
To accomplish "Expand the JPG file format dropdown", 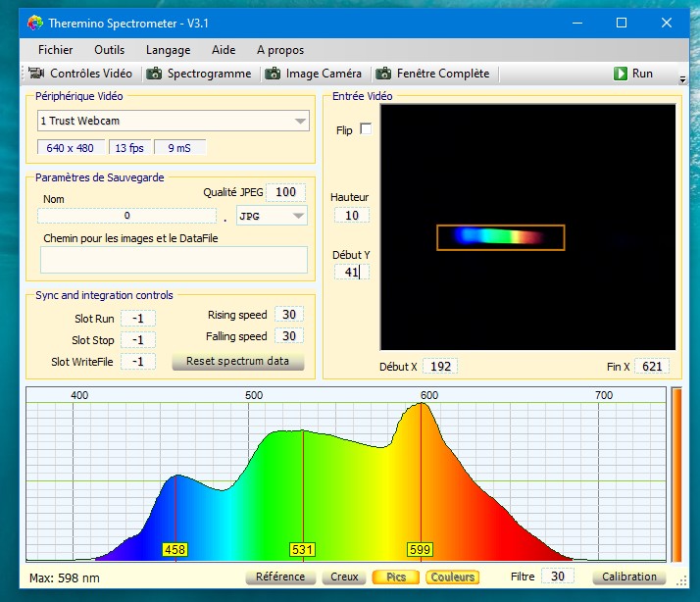I will pos(298,216).
